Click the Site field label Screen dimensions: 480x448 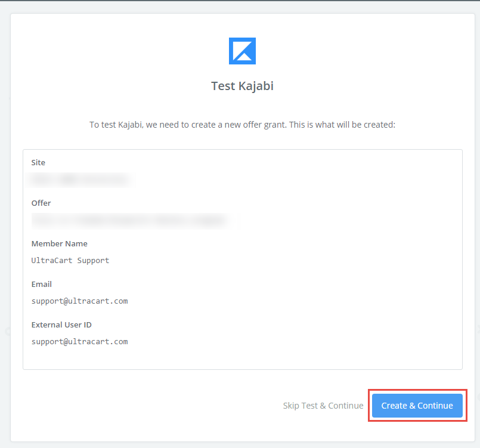click(x=38, y=163)
